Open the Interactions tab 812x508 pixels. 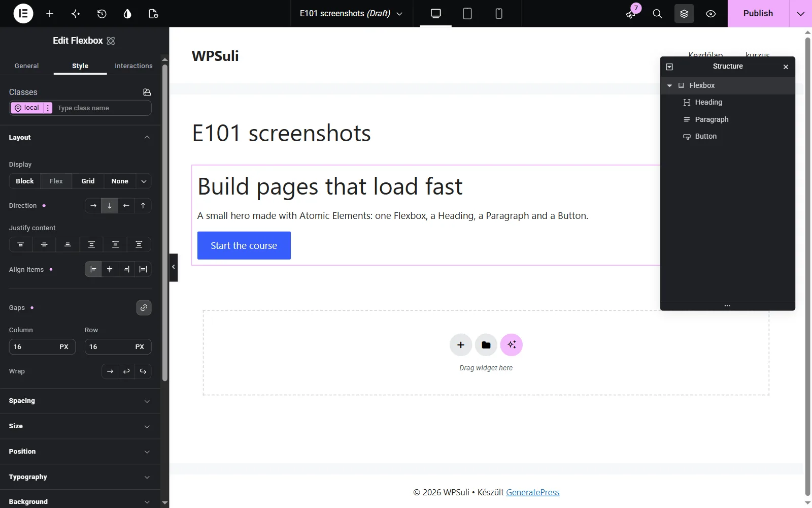click(133, 66)
